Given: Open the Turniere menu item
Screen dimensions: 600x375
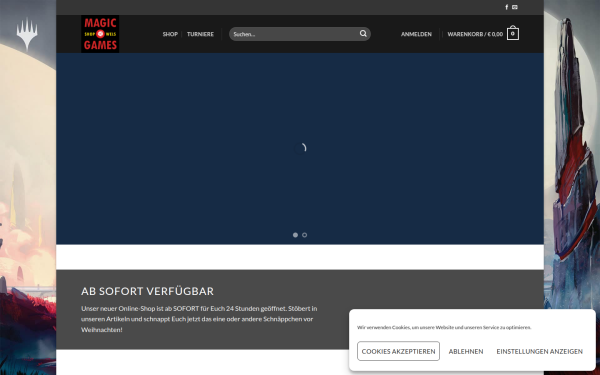Looking at the screenshot, I should pyautogui.click(x=200, y=34).
